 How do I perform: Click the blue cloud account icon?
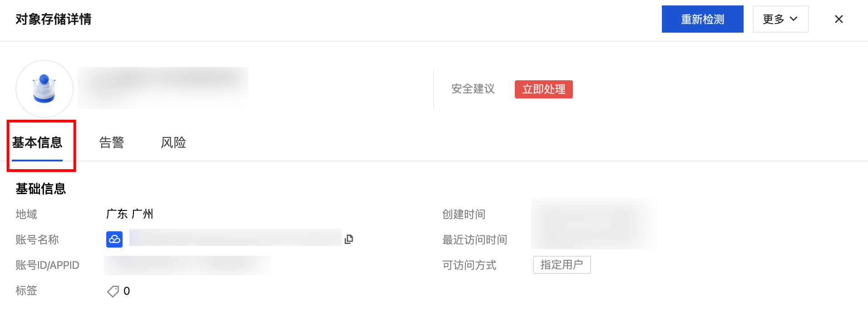114,239
